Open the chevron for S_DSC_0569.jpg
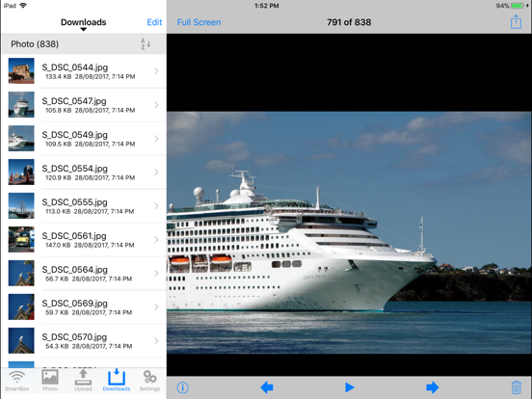The height and width of the screenshot is (399, 532). click(x=156, y=307)
